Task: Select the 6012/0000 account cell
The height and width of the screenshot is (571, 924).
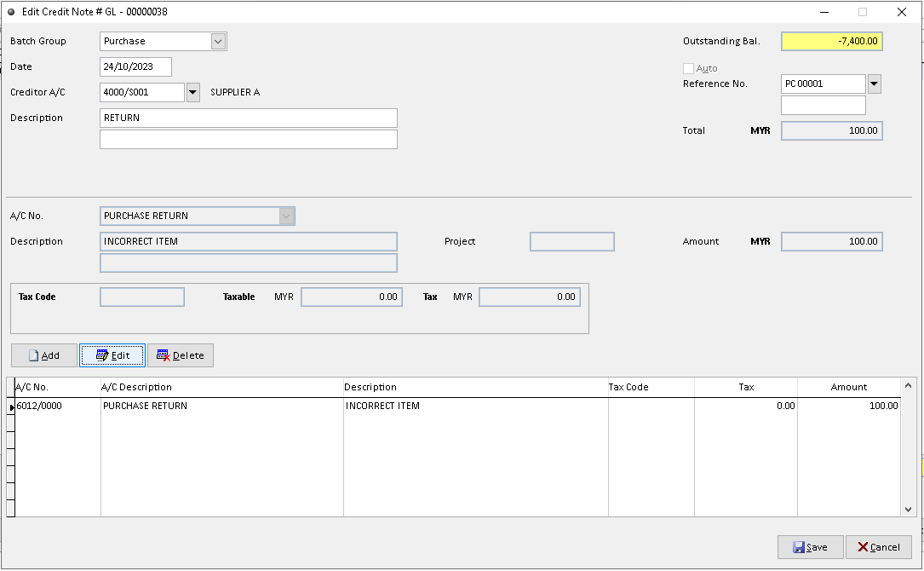Action: (57, 406)
